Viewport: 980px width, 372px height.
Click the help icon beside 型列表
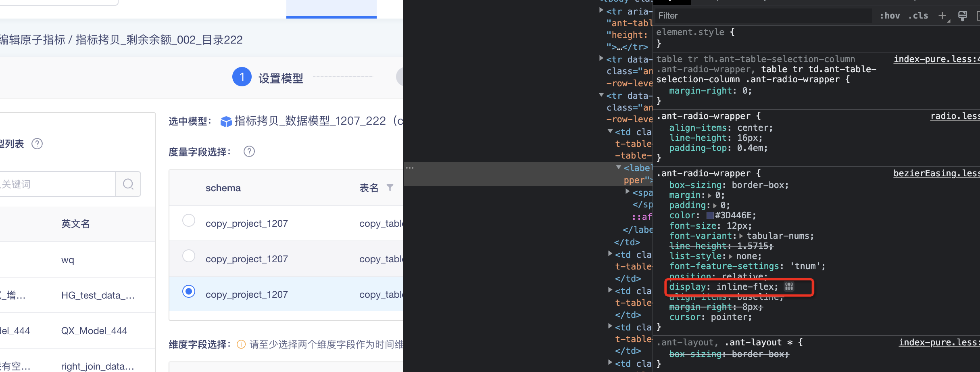pos(37,143)
